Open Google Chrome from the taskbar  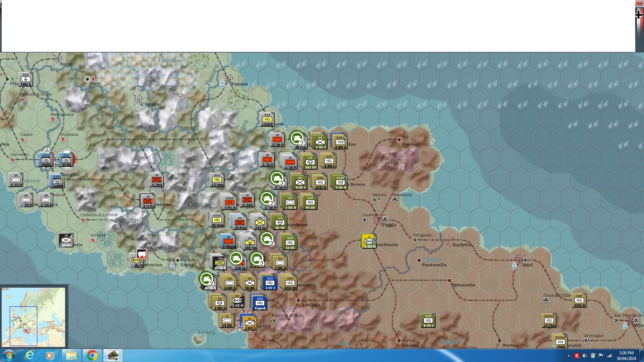[x=92, y=355]
